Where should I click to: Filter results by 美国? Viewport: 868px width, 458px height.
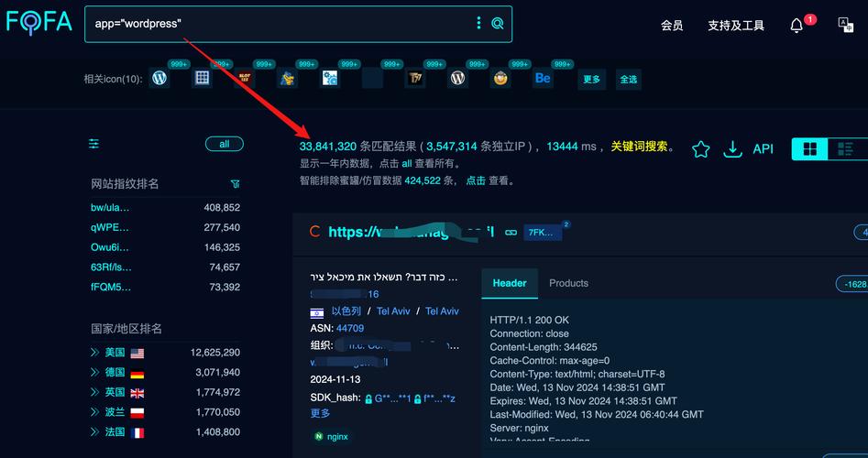[x=115, y=353]
